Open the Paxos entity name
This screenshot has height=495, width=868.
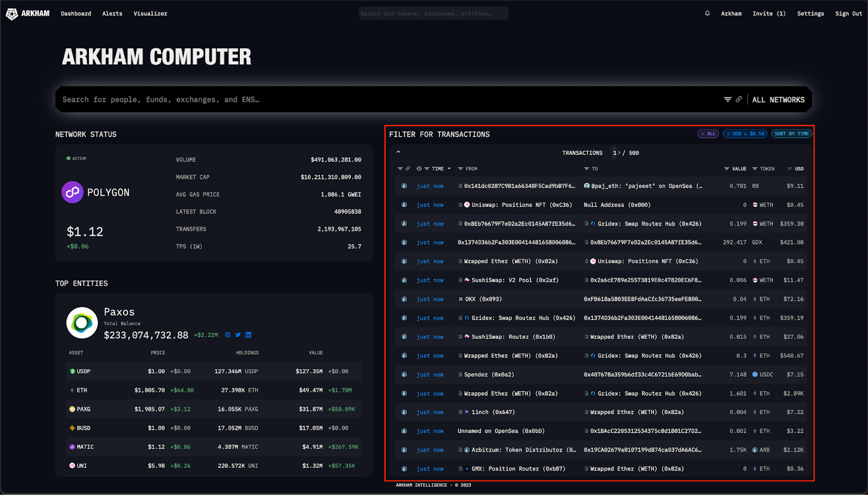[x=119, y=312]
